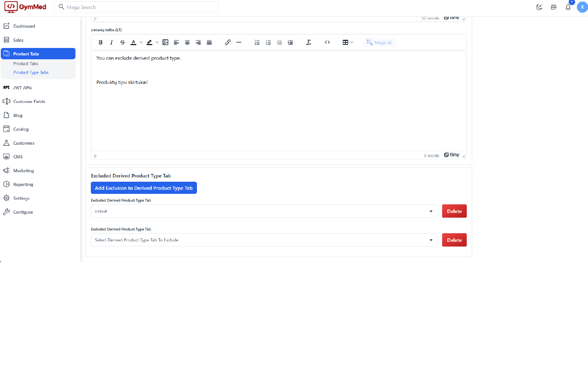Toggle italic formatting in the editor
The width and height of the screenshot is (588, 390).
112,43
